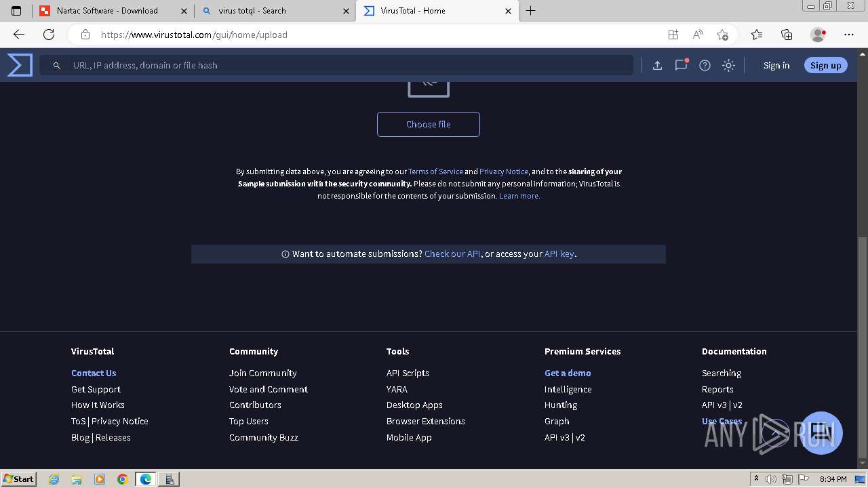Viewport: 868px width, 488px height.
Task: Click the 8:34 PM taskbar clock
Action: (x=833, y=479)
